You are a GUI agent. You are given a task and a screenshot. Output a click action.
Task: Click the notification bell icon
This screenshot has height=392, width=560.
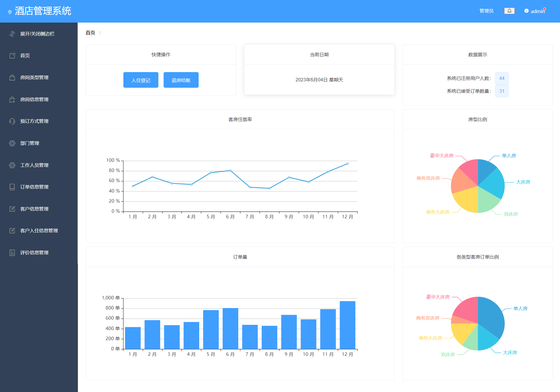(509, 11)
